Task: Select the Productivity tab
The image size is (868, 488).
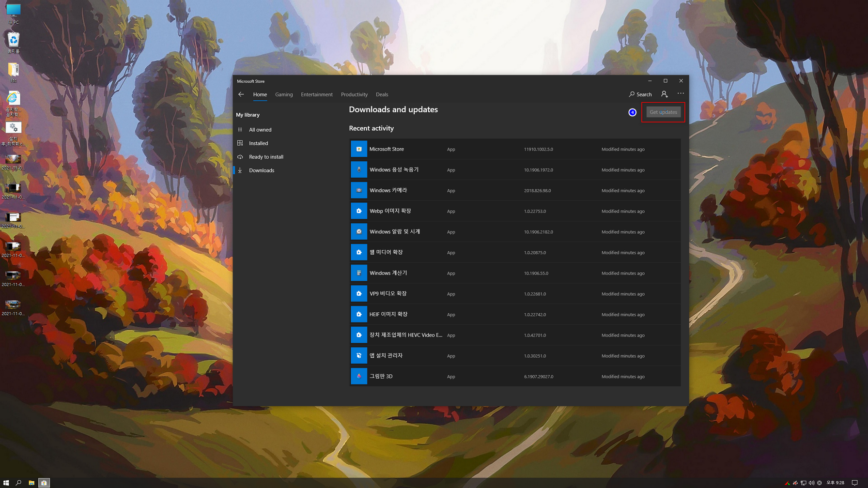Action: [354, 94]
